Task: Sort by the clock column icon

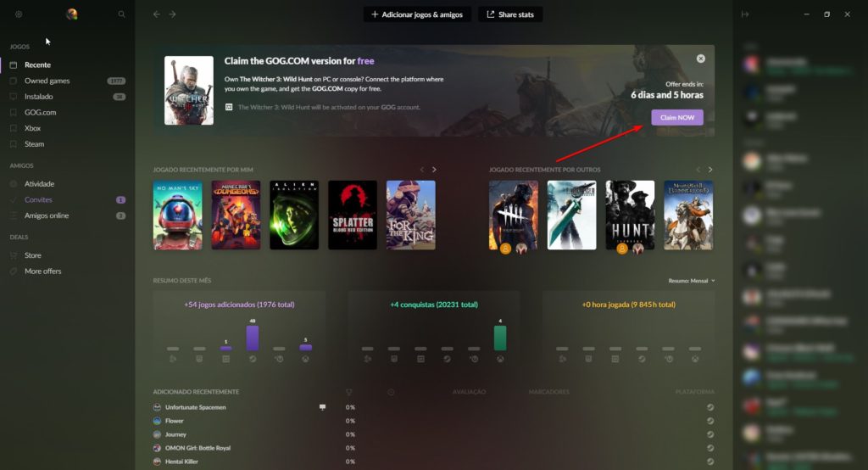Action: [391, 392]
